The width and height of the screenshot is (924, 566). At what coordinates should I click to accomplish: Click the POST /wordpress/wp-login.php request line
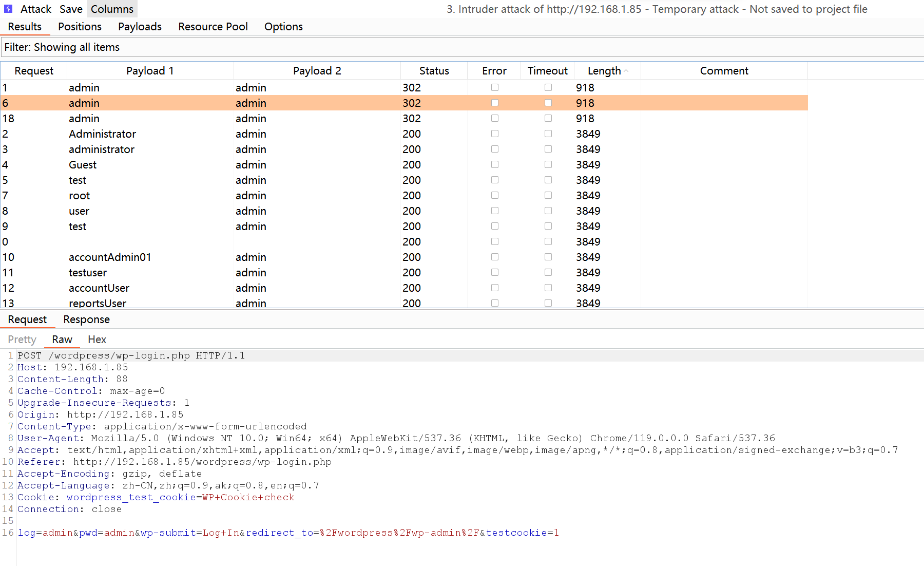pyautogui.click(x=131, y=355)
